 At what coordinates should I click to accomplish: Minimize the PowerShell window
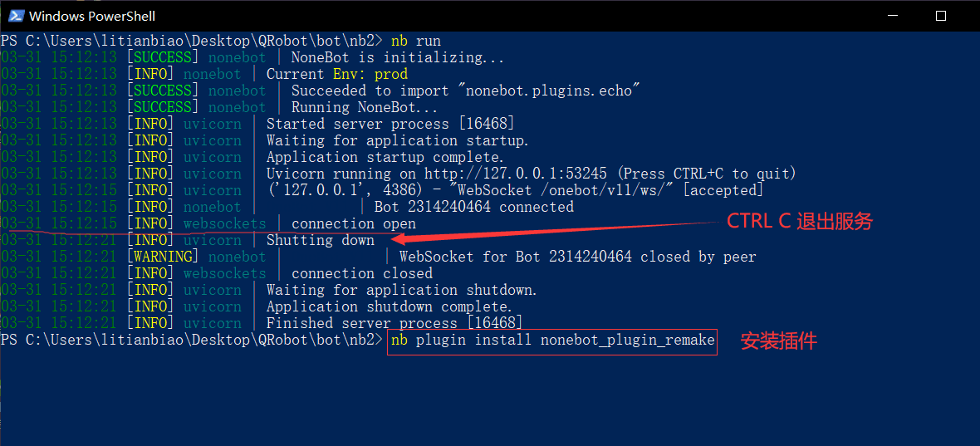[893, 17]
